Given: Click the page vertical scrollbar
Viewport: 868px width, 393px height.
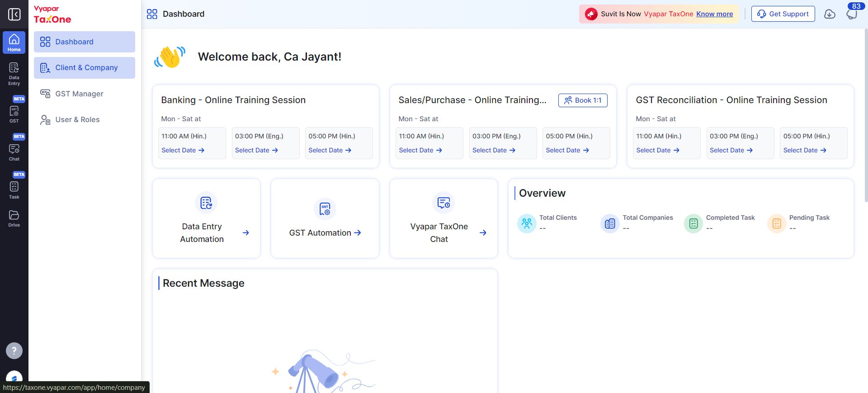Looking at the screenshot, I should pyautogui.click(x=866, y=115).
